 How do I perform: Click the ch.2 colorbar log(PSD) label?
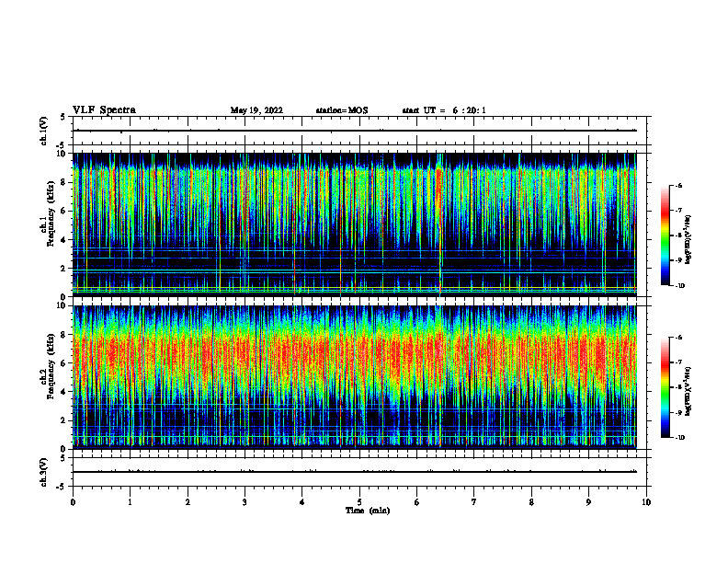[x=688, y=391]
